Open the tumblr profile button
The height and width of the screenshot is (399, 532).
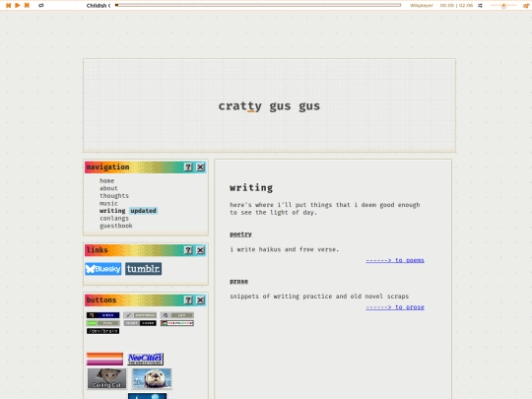pos(143,269)
